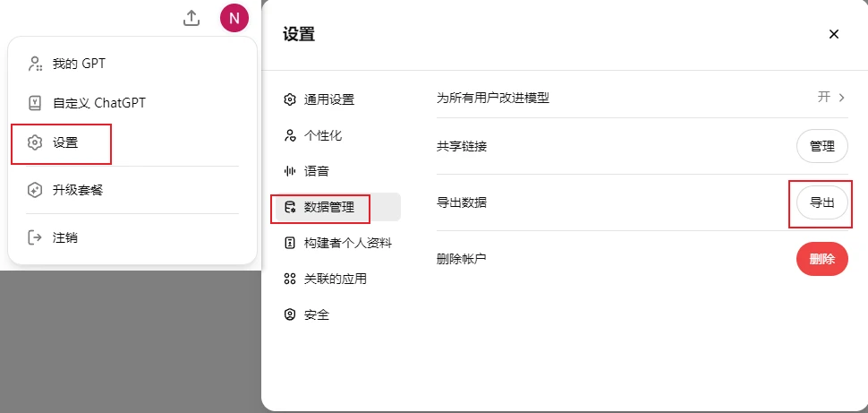This screenshot has height=413, width=868.
Task: Click the 关联的应用 grid icon
Action: point(289,280)
